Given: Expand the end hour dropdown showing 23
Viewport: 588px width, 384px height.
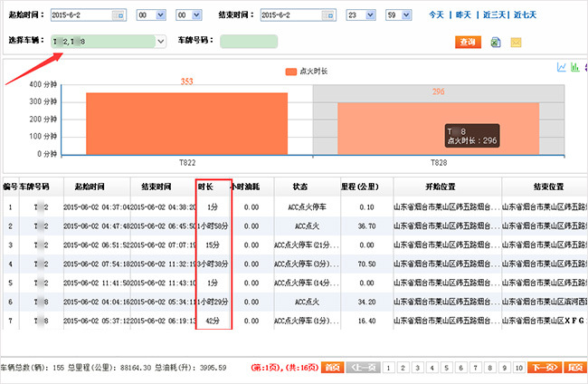Looking at the screenshot, I should pos(370,15).
